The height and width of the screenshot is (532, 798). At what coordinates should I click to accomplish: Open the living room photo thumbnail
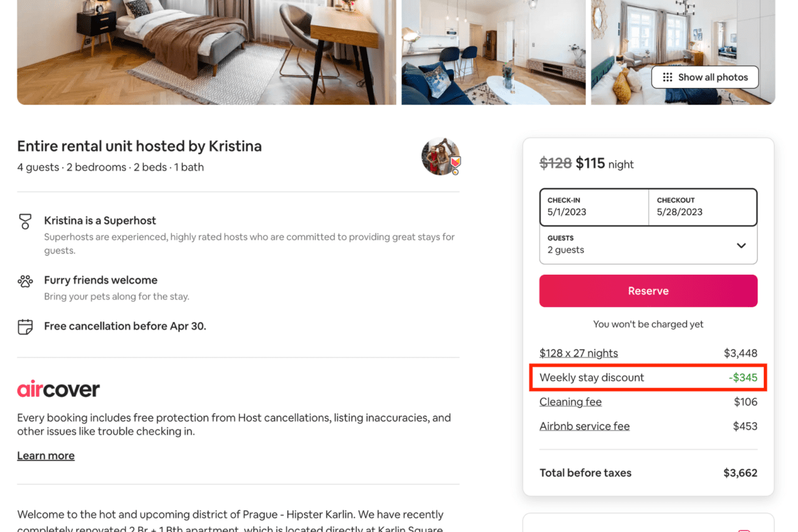(x=493, y=52)
